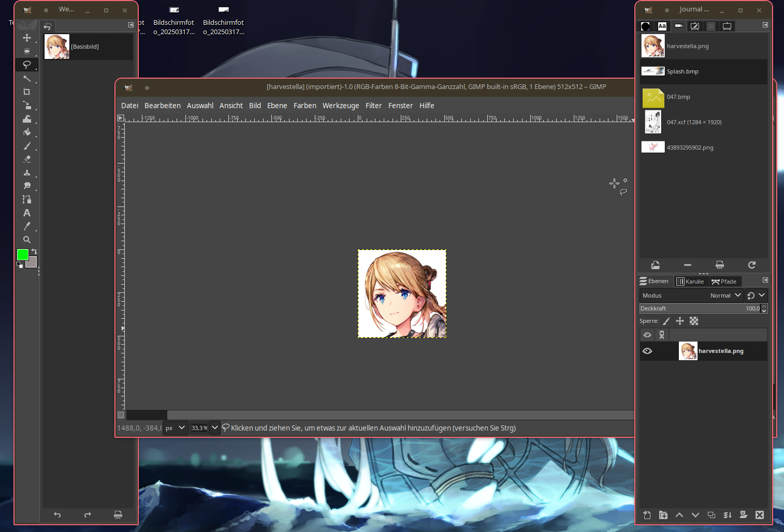784x532 pixels.
Task: Recreate preview with the refresh icon
Action: 752,265
